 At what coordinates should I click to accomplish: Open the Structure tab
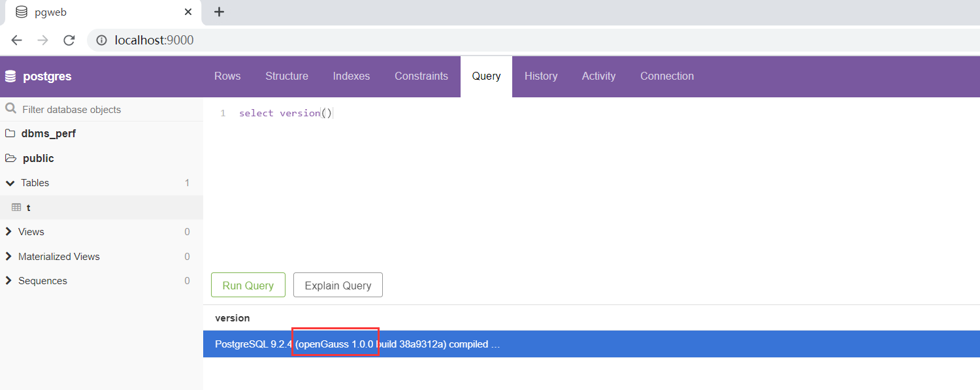[x=286, y=76]
